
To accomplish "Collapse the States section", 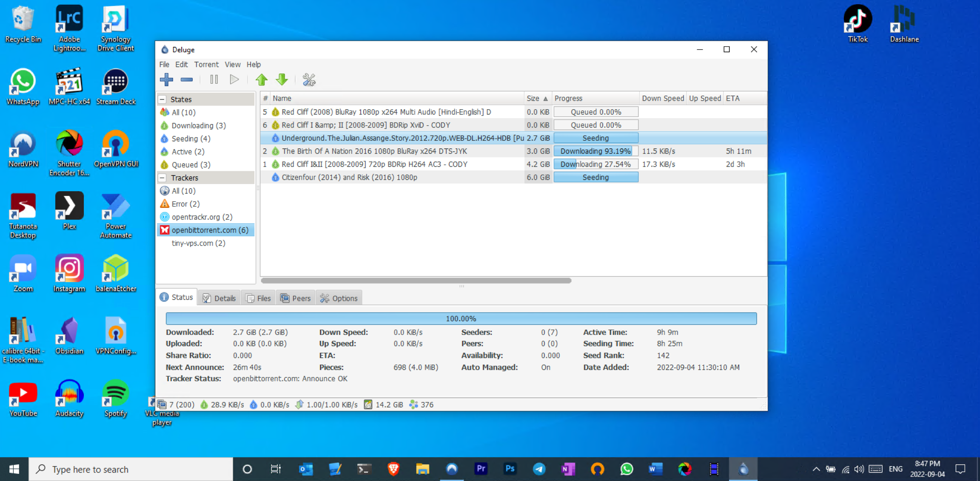I will (x=162, y=99).
